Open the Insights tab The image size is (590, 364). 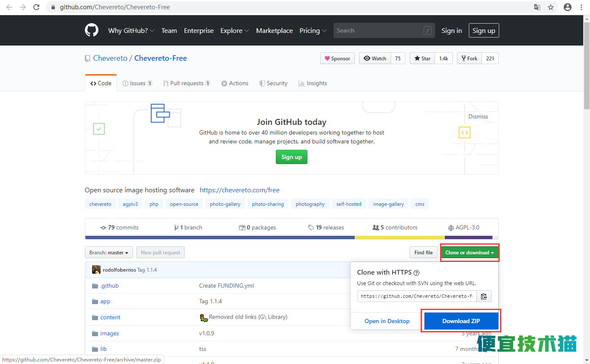[313, 83]
